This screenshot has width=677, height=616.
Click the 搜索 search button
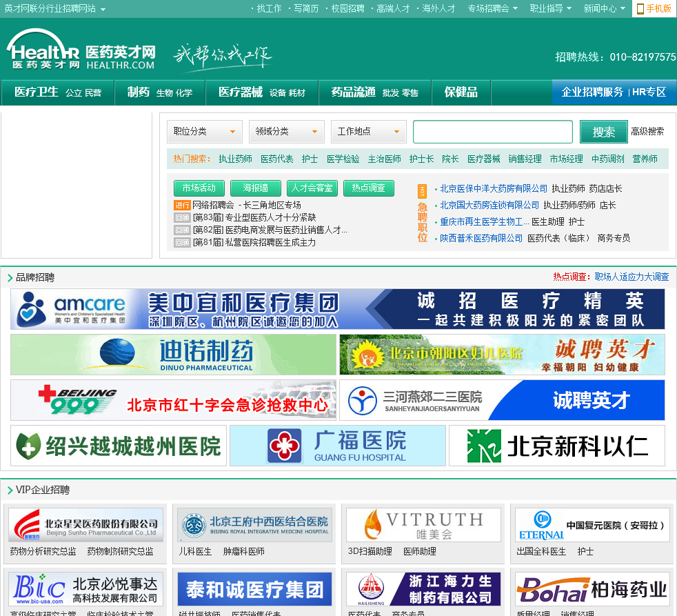(x=604, y=132)
